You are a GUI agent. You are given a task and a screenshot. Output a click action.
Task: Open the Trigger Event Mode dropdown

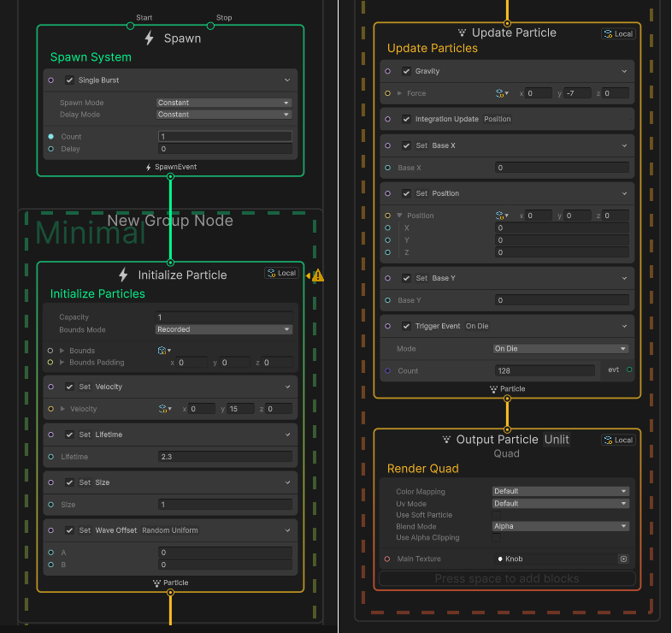coord(561,349)
